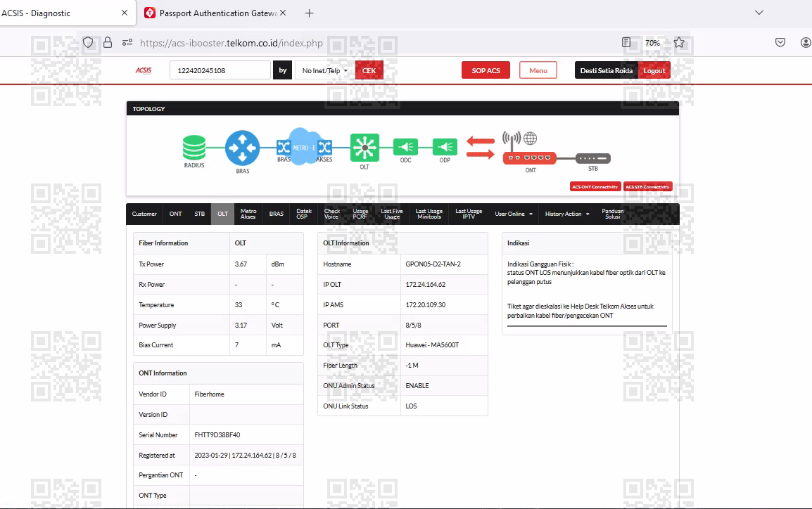Open the Pocket save icon
The image size is (812, 509).
click(780, 42)
